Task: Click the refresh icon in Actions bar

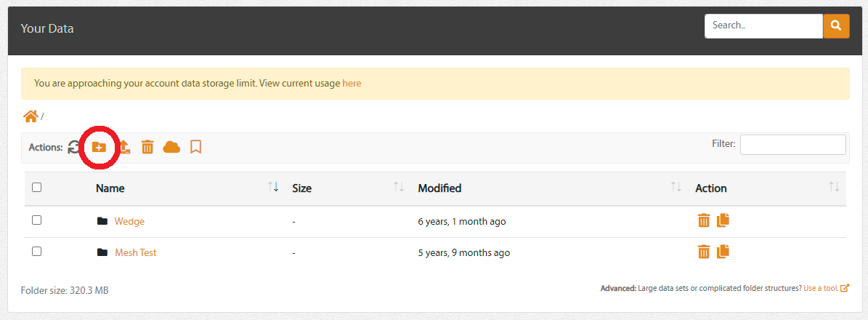Action: click(x=73, y=148)
